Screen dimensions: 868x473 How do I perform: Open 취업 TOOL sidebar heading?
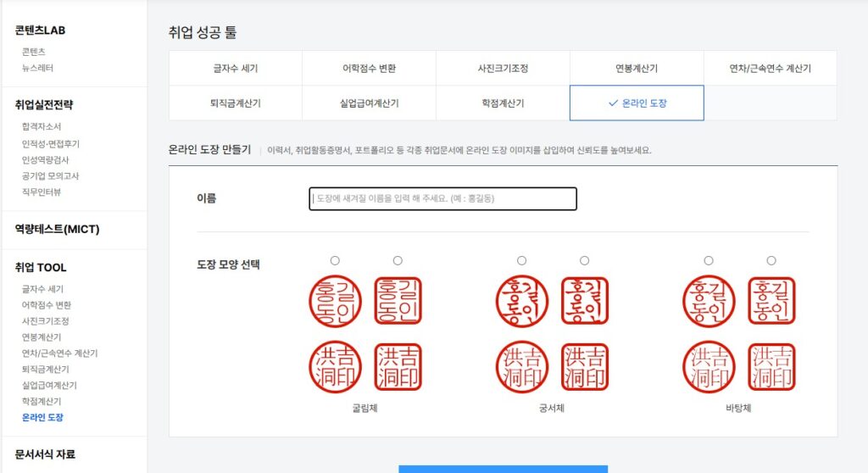tap(41, 268)
